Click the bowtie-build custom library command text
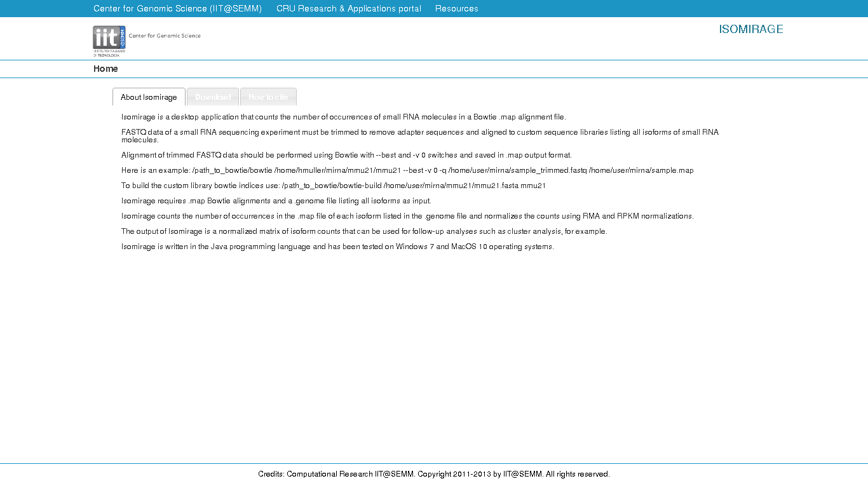The width and height of the screenshot is (868, 488). click(x=333, y=186)
